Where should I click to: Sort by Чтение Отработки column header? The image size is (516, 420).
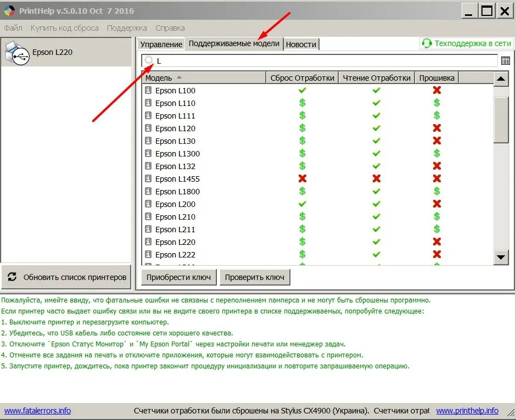tap(377, 78)
